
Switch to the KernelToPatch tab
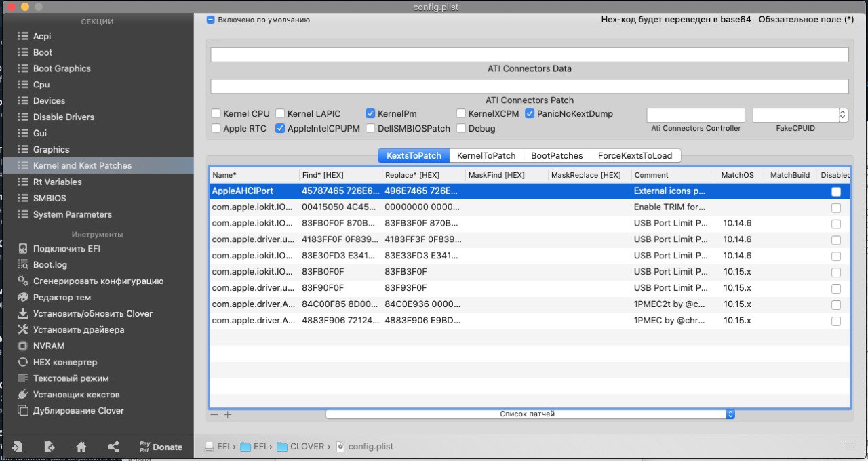coord(486,155)
